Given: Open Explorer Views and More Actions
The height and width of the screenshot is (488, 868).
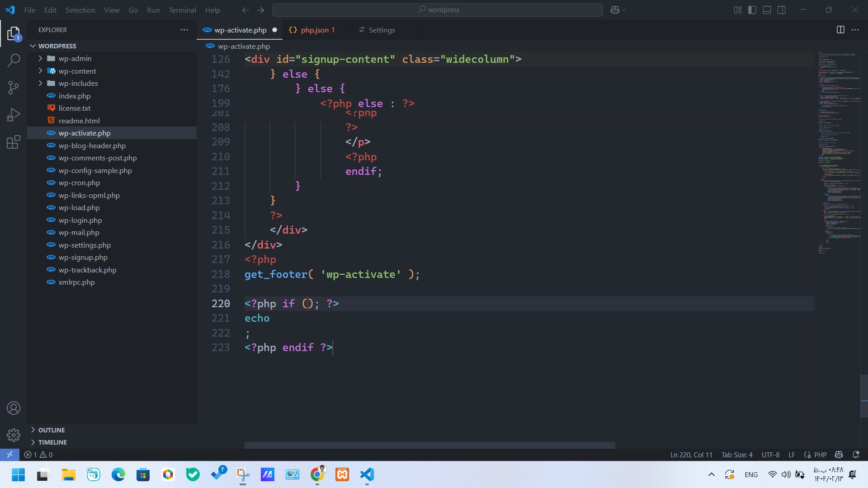Looking at the screenshot, I should 184,30.
